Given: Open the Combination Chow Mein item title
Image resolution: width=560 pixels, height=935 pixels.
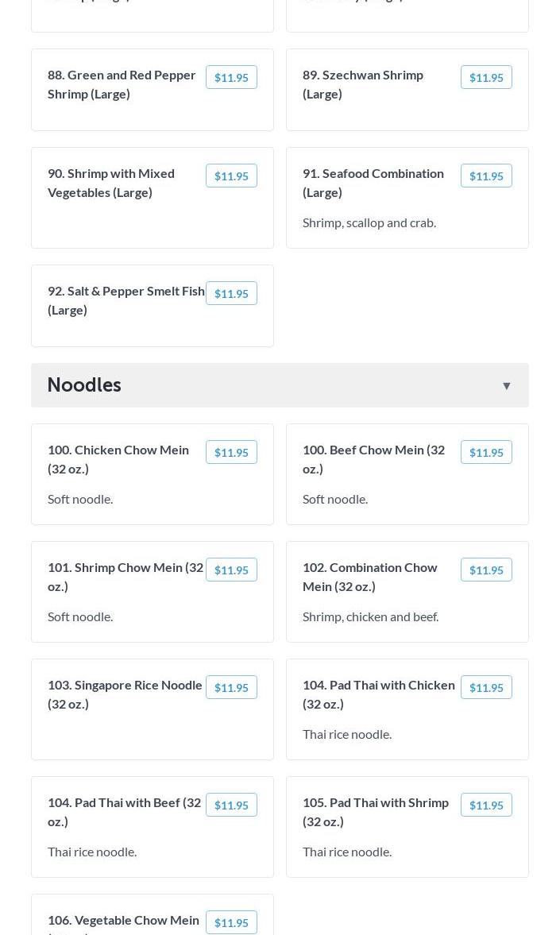Looking at the screenshot, I should coord(369,576).
